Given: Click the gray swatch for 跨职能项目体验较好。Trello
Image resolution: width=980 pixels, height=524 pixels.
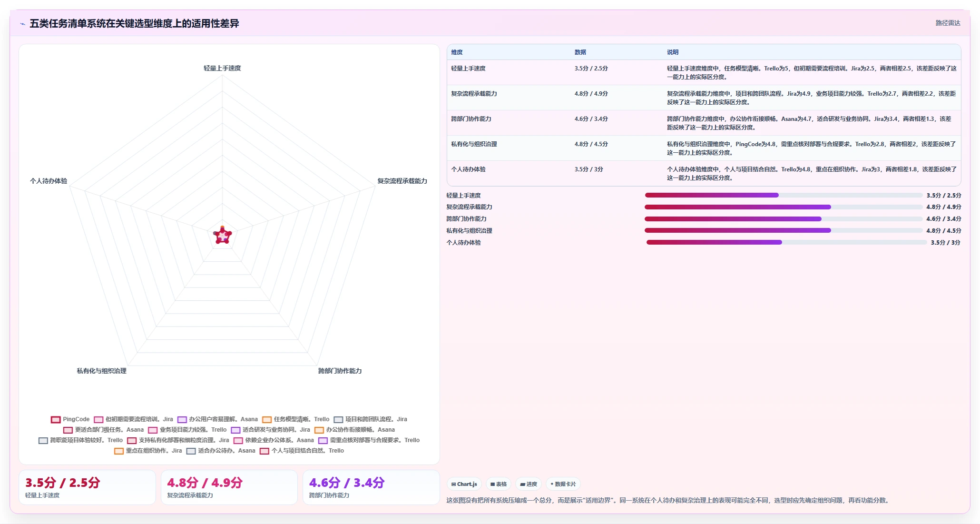Looking at the screenshot, I should click(x=43, y=441).
